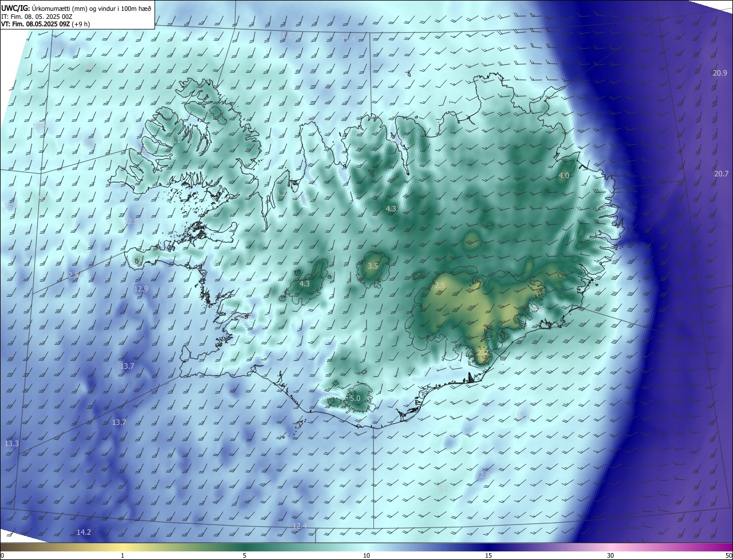Click the 13.3 value label

11,444
